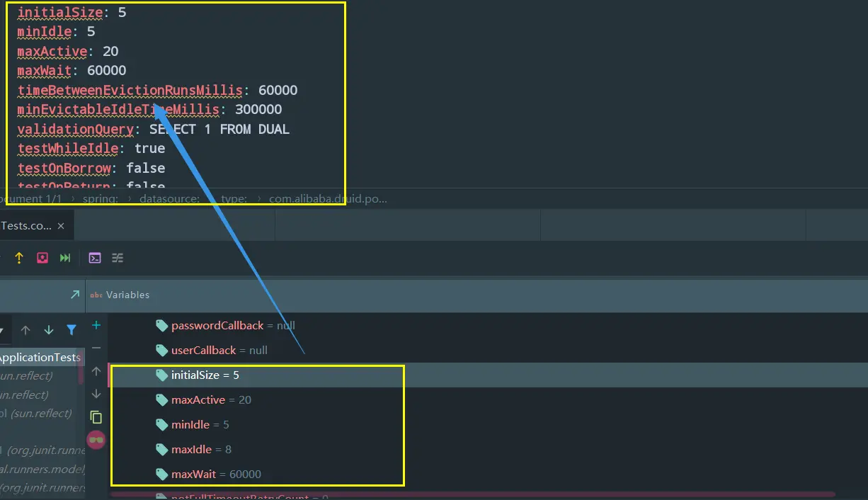
Task: Click the com.alibaba.druid.po... breadcrumb
Action: pos(329,199)
